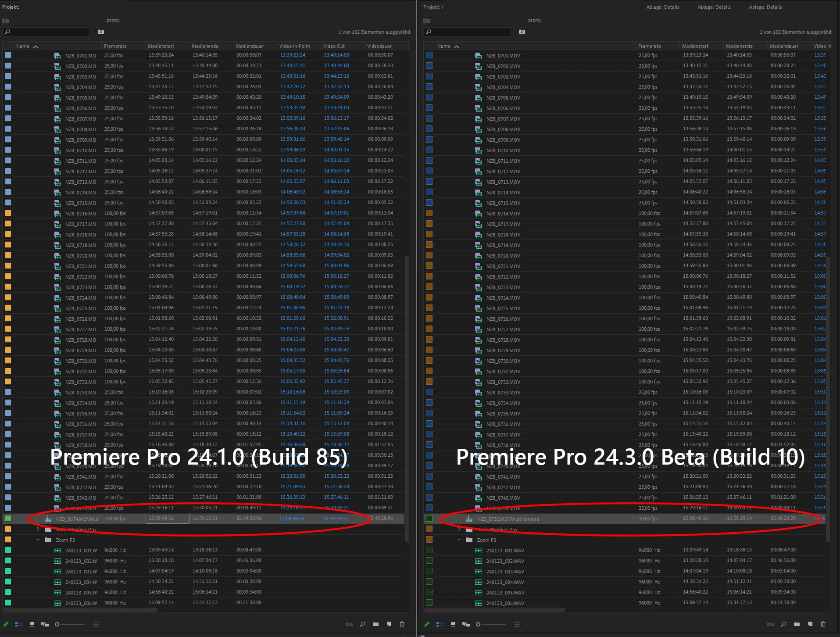The width and height of the screenshot is (840, 637).
Task: Click Medienstart cell 13:09:49:56 in left panel
Action: click(167, 519)
